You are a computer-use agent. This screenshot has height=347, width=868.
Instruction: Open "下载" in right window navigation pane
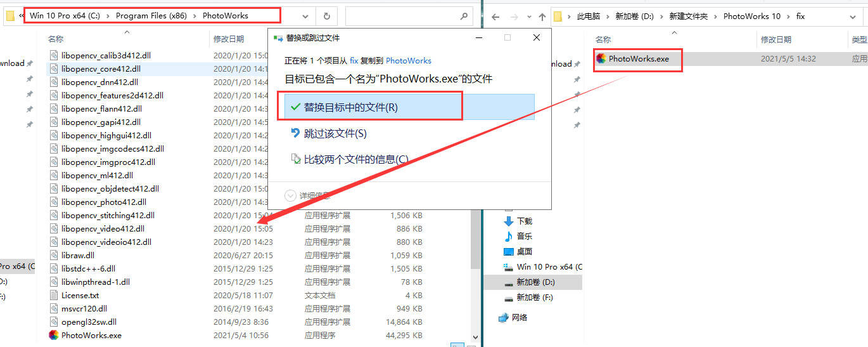pyautogui.click(x=525, y=221)
